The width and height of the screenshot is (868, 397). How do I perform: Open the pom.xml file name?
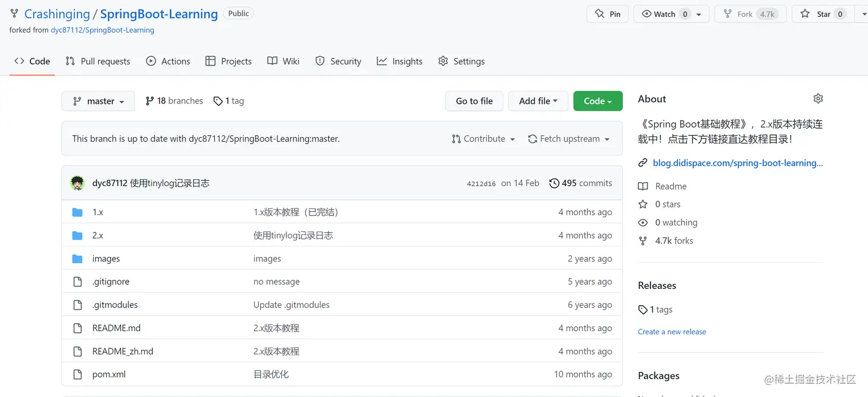[109, 375]
